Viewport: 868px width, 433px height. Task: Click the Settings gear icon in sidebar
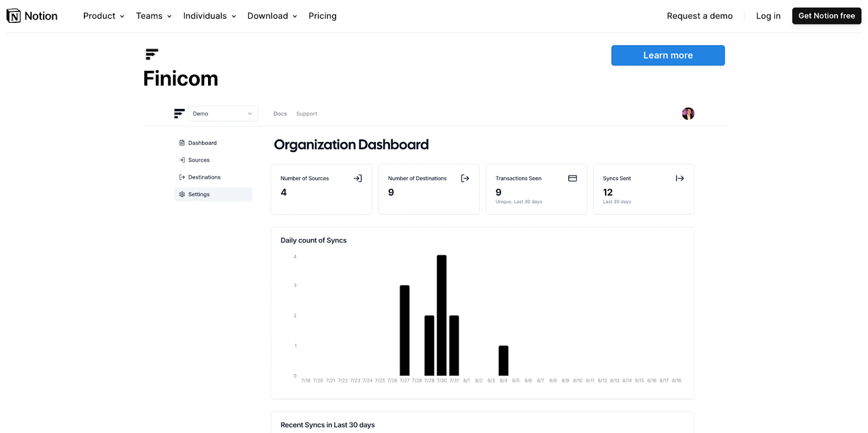coord(182,194)
